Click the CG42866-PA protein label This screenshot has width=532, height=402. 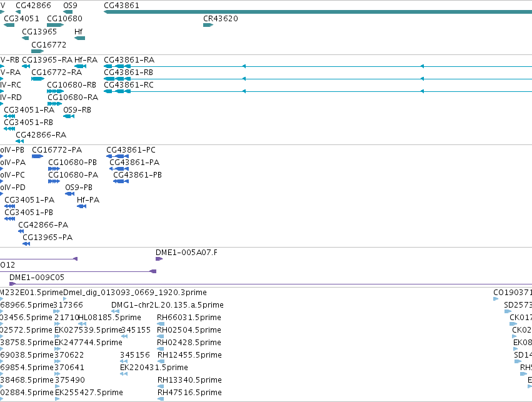pos(43,225)
